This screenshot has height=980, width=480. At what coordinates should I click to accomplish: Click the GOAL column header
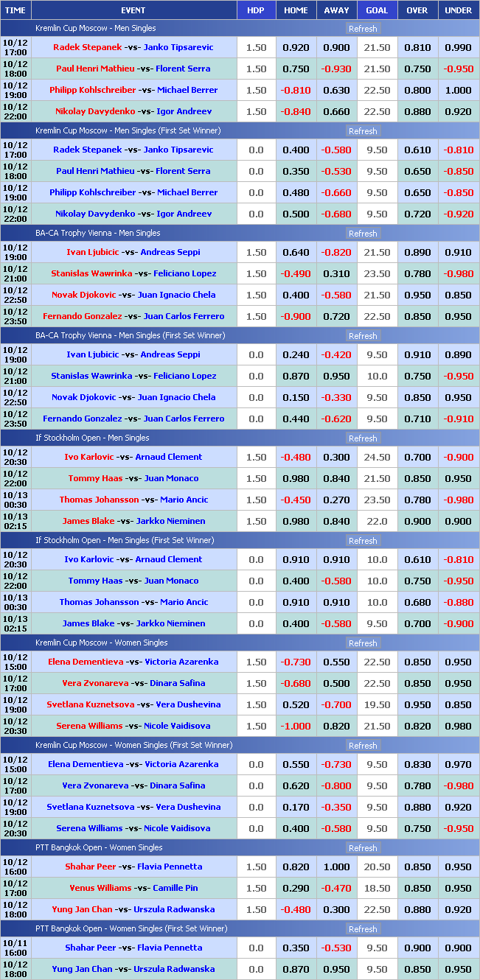(377, 10)
